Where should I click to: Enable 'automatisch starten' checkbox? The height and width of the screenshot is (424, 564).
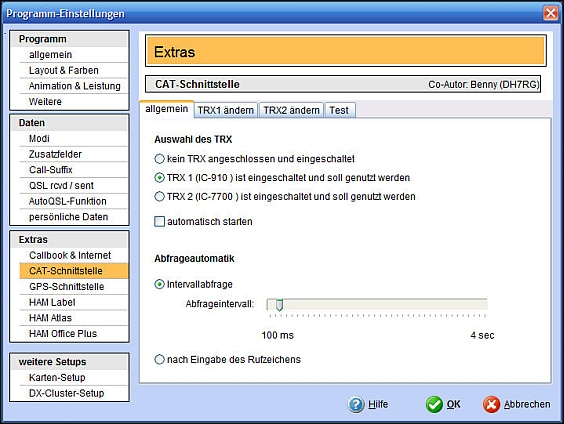pyautogui.click(x=159, y=221)
